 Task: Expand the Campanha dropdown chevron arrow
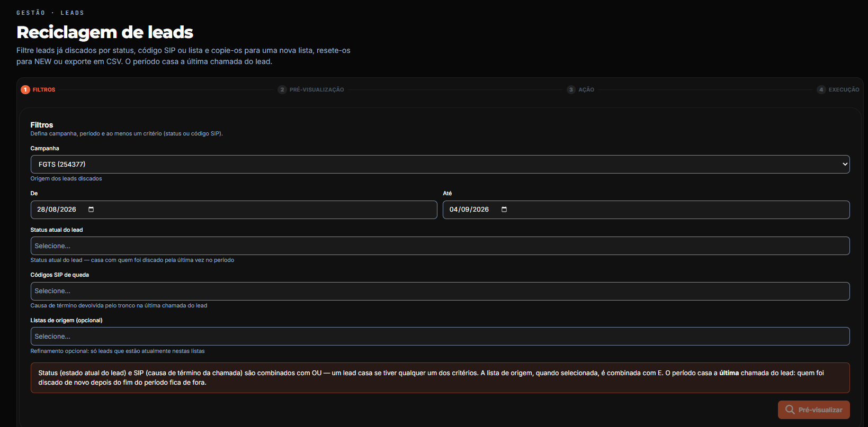click(x=845, y=164)
